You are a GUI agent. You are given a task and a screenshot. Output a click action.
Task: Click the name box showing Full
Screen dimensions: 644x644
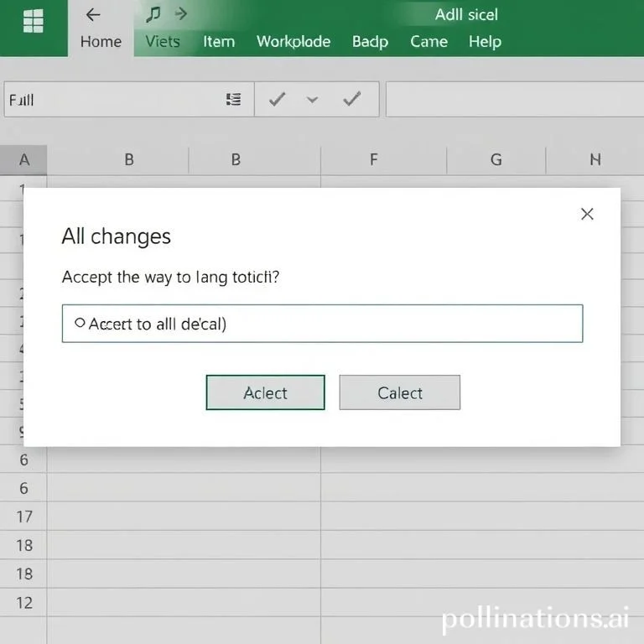(x=109, y=100)
